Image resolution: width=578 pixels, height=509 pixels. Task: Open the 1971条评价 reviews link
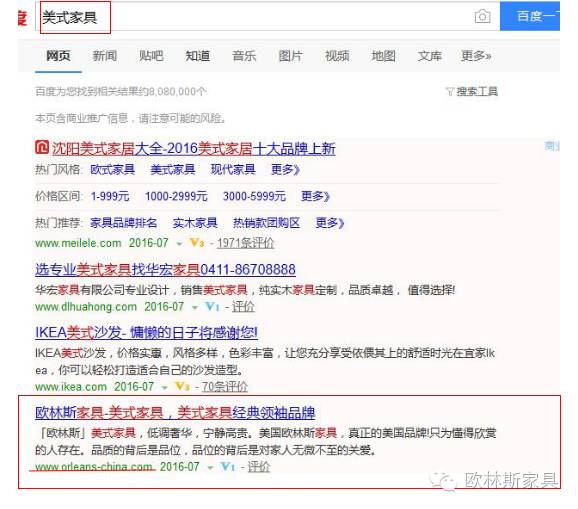click(x=245, y=243)
